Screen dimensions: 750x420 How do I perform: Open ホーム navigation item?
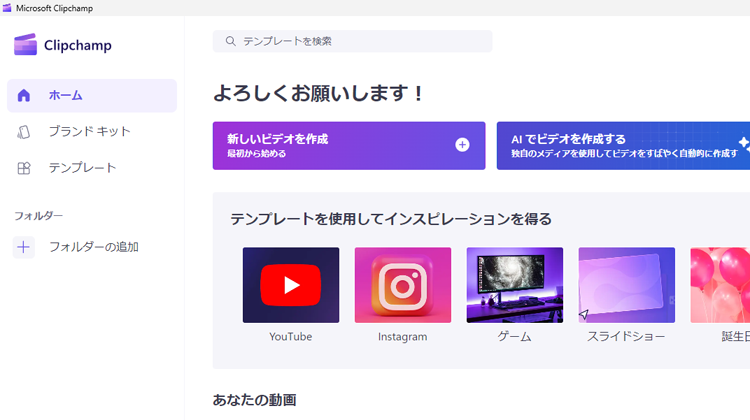click(92, 96)
